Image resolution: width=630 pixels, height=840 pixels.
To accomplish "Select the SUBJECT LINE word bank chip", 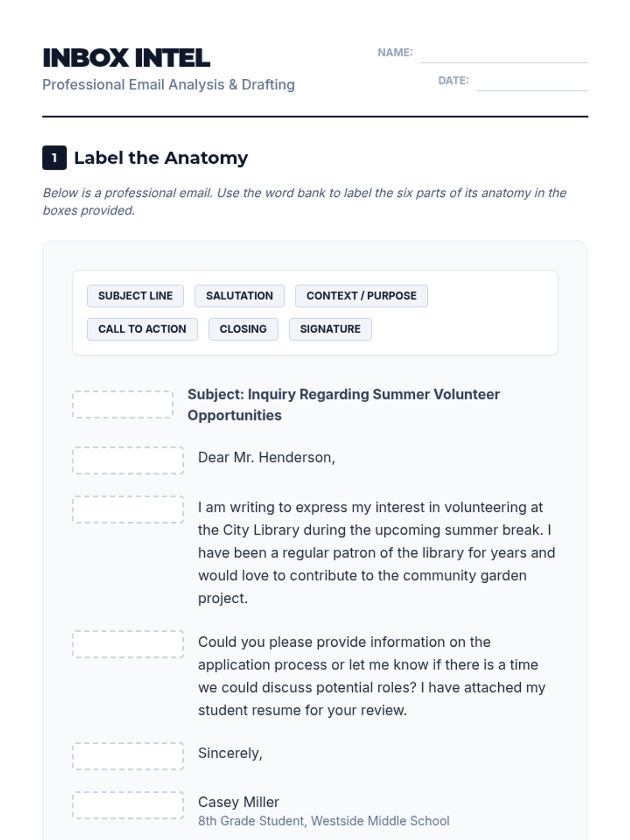I will 135,296.
